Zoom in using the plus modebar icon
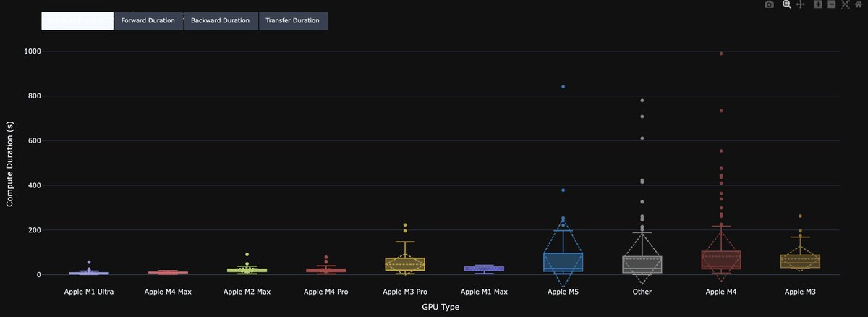868x317 pixels. [x=818, y=4]
